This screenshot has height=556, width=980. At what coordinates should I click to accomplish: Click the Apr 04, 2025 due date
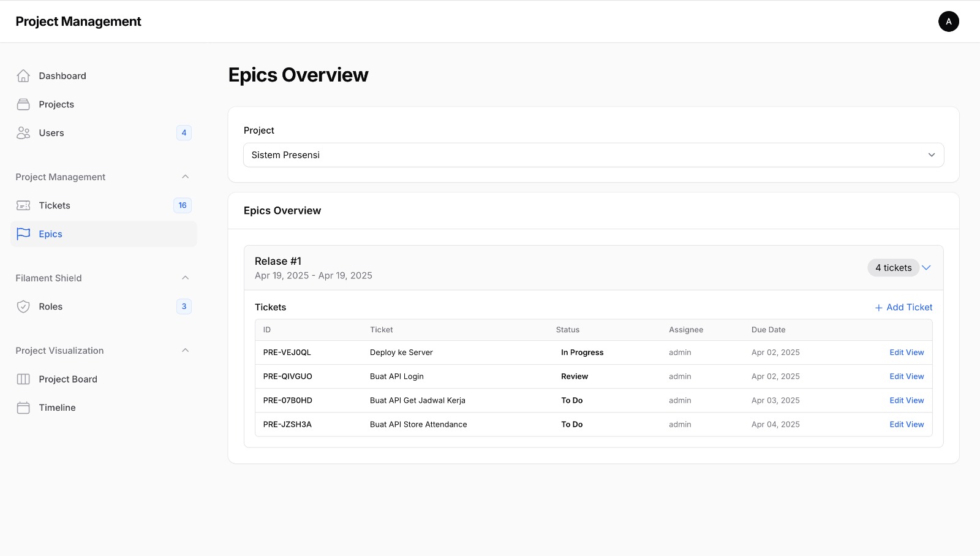(x=775, y=424)
